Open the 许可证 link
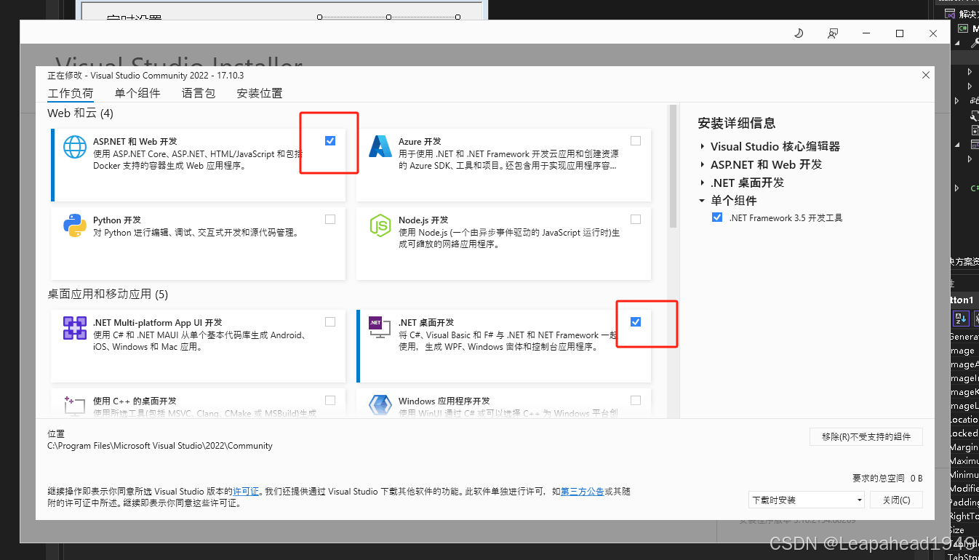 coord(247,492)
